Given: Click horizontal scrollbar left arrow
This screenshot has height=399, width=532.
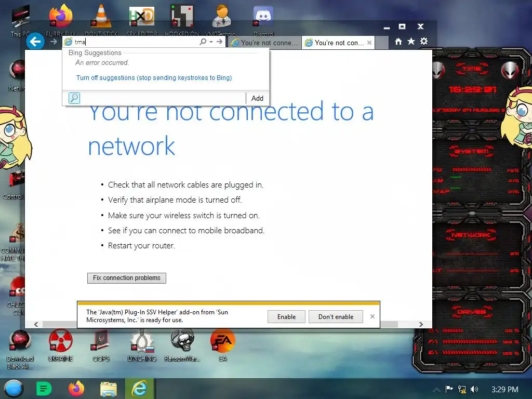Looking at the screenshot, I should click(36, 324).
